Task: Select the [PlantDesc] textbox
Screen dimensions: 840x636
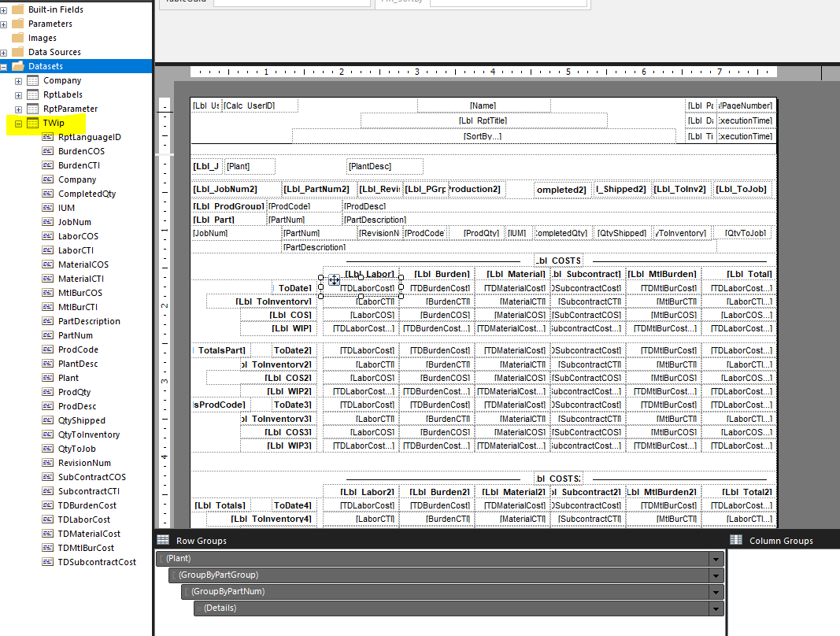Action: [385, 166]
